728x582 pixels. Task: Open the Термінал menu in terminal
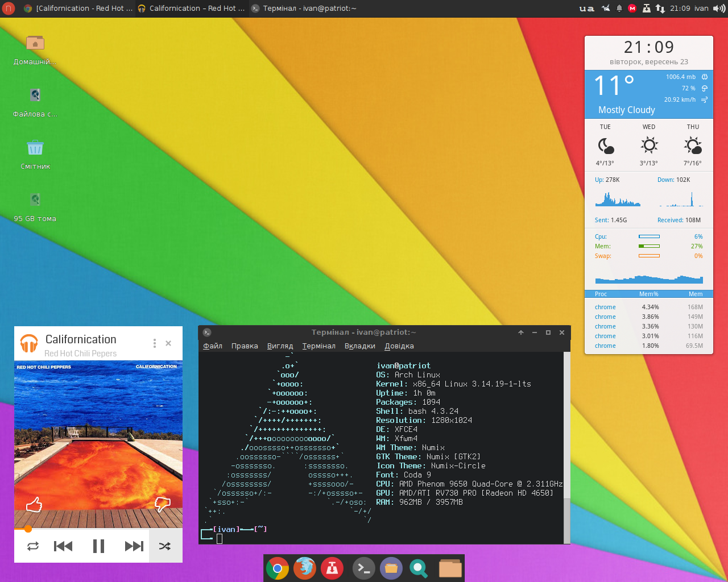(x=318, y=346)
